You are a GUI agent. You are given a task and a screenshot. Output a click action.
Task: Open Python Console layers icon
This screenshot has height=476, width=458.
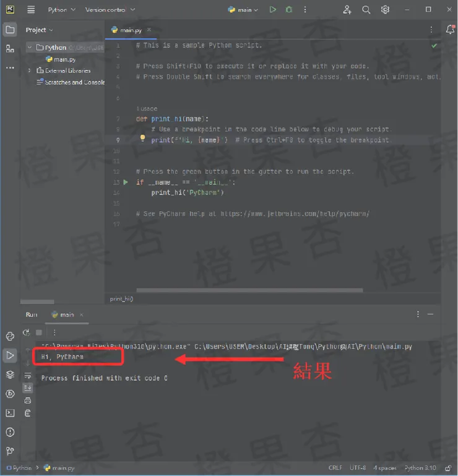click(10, 374)
